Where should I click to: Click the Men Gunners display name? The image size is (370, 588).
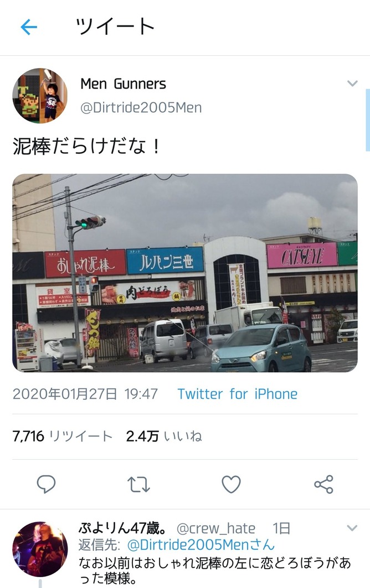coord(123,84)
